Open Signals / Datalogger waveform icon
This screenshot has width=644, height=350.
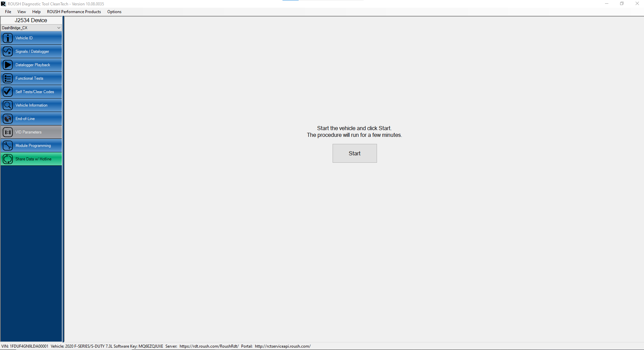coord(8,51)
